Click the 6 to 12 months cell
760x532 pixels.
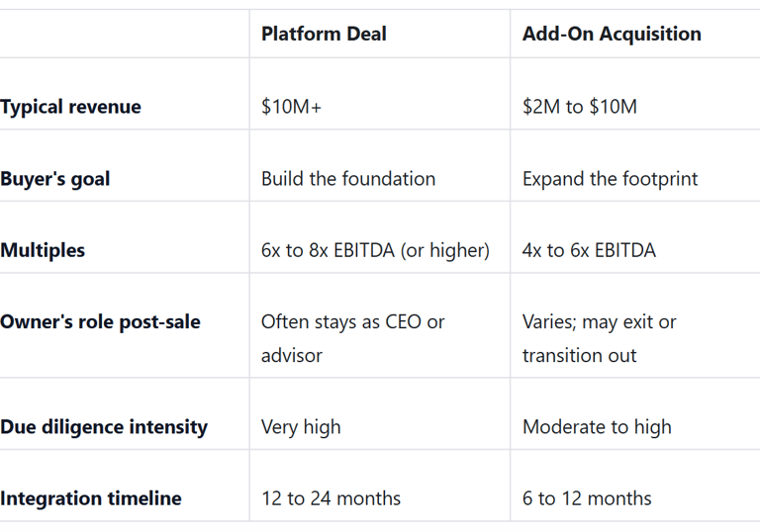(x=587, y=498)
